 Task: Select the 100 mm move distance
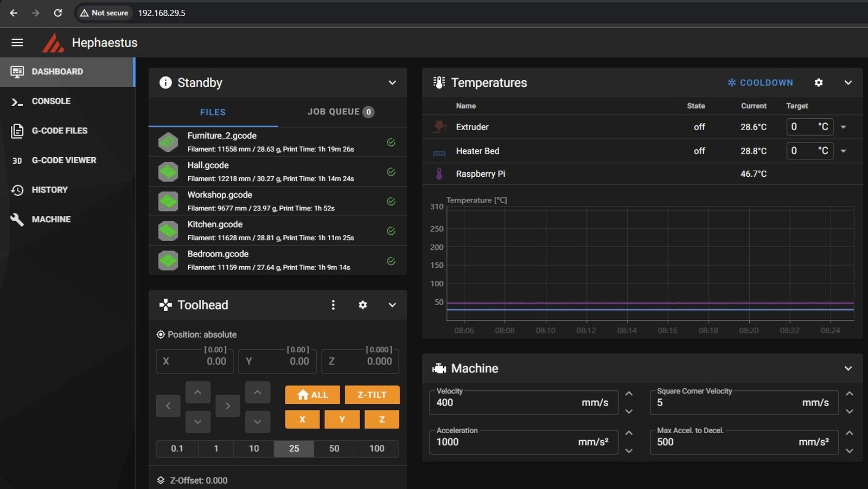click(376, 448)
